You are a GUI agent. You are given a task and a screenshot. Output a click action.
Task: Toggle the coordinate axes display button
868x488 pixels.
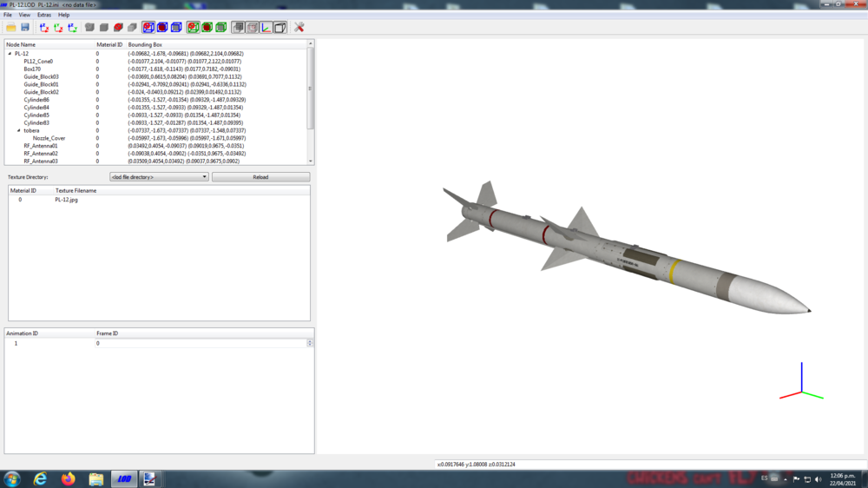point(266,27)
